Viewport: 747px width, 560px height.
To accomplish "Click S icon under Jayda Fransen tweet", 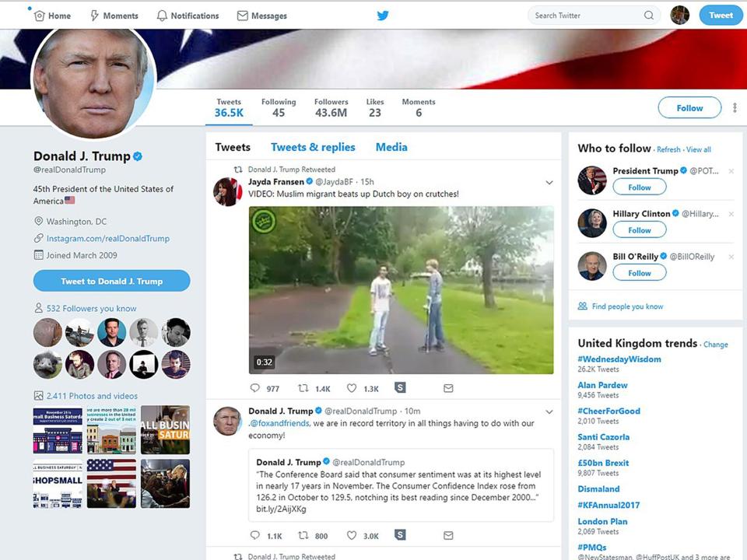I will pyautogui.click(x=400, y=387).
